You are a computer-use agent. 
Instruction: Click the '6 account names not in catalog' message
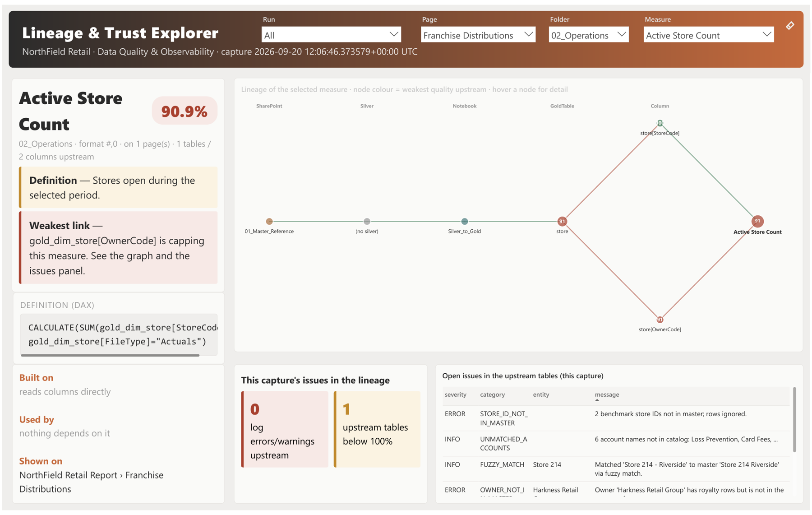coord(686,439)
